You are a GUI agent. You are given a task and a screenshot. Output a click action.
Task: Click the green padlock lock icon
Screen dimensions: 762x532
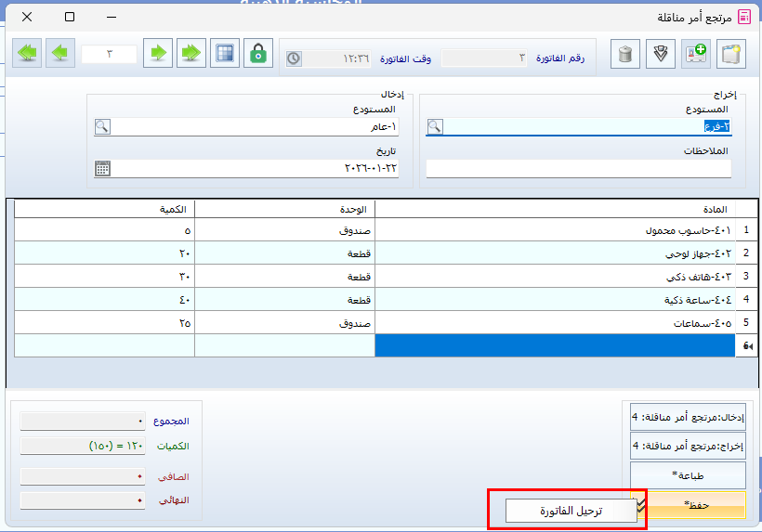point(257,54)
